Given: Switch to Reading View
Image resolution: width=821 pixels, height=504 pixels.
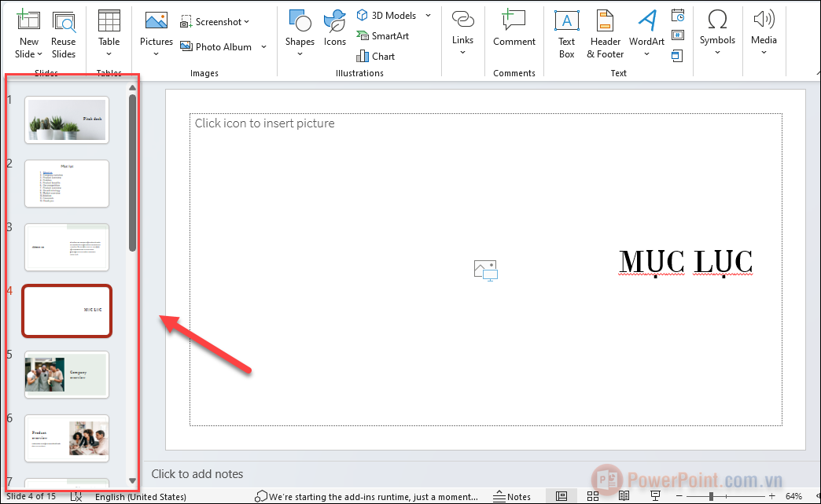Looking at the screenshot, I should (x=624, y=496).
